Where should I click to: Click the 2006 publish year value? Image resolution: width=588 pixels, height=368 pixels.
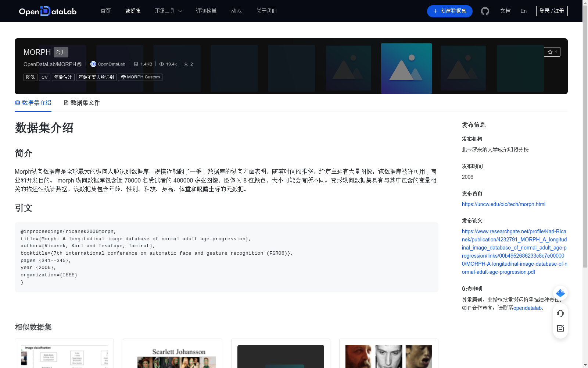point(467,177)
